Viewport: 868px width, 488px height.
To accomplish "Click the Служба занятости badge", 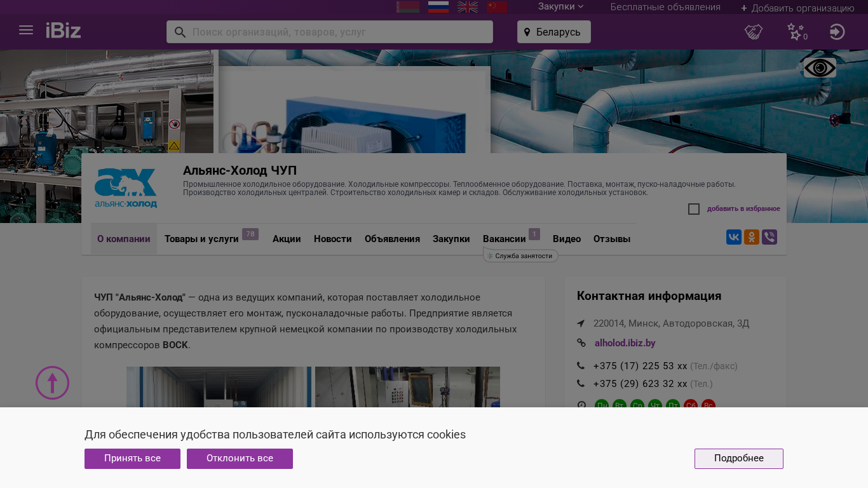I will coord(521,255).
